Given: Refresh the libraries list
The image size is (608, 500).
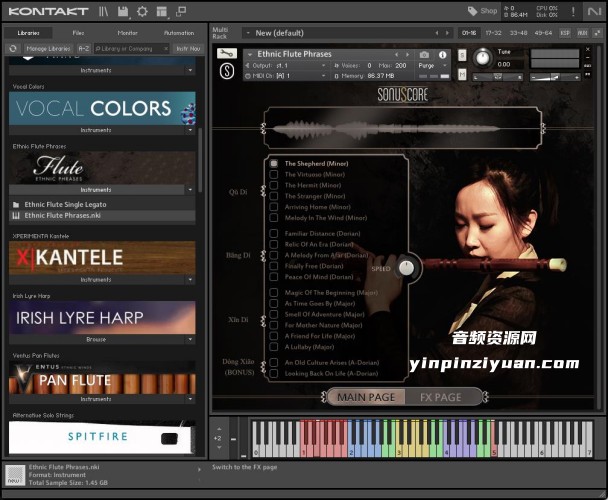Looking at the screenshot, I should pyautogui.click(x=13, y=48).
